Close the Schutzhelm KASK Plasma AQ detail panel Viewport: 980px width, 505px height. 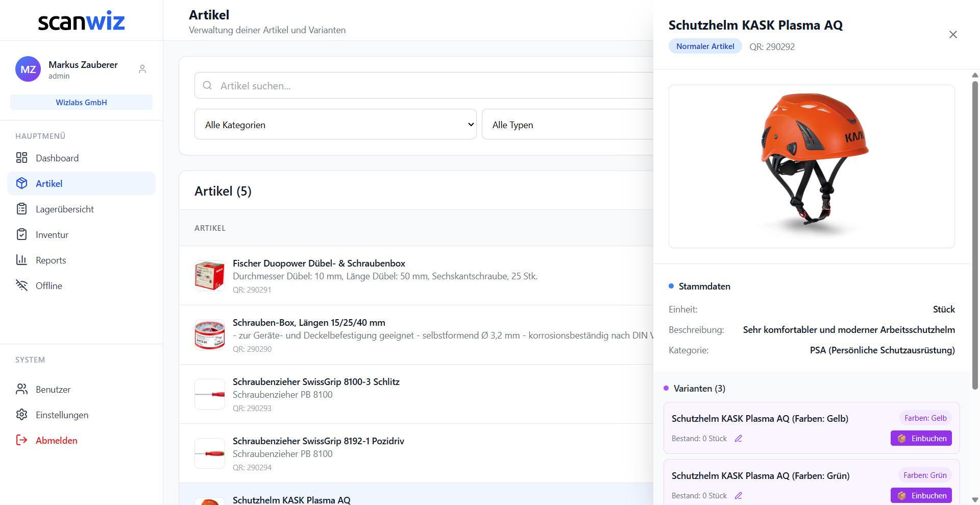pyautogui.click(x=953, y=34)
